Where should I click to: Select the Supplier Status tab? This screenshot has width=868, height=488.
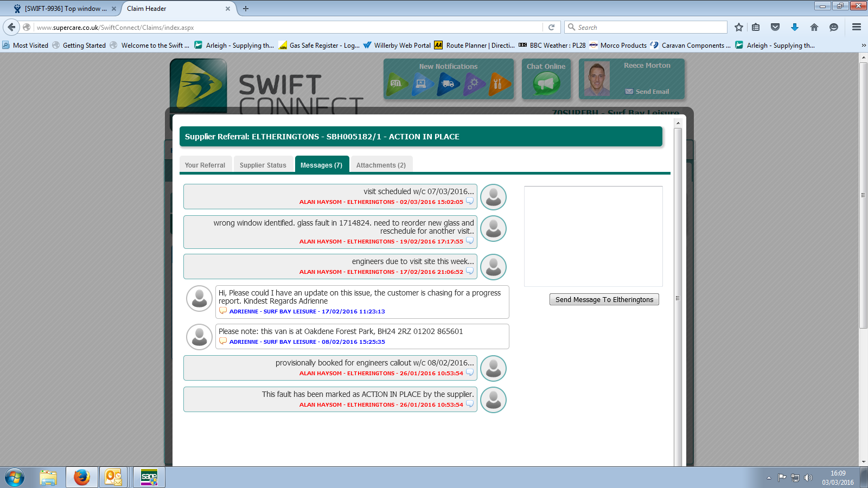(x=263, y=165)
